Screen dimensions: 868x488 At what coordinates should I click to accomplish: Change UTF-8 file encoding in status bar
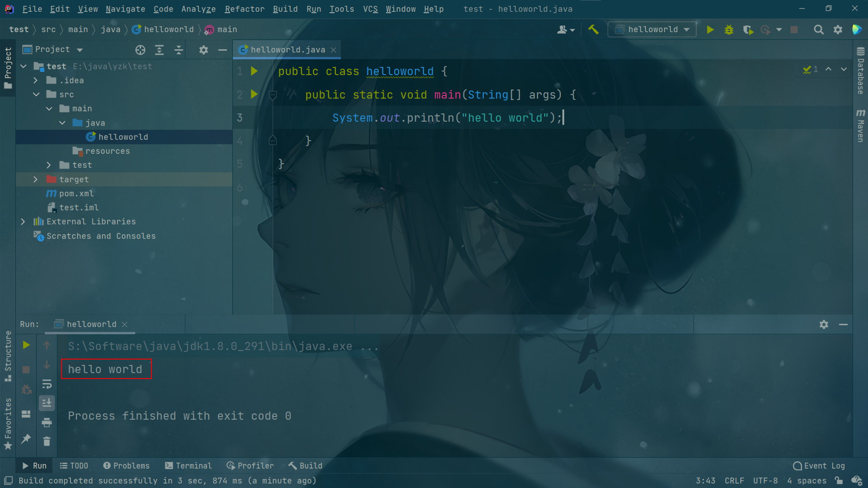pos(766,481)
